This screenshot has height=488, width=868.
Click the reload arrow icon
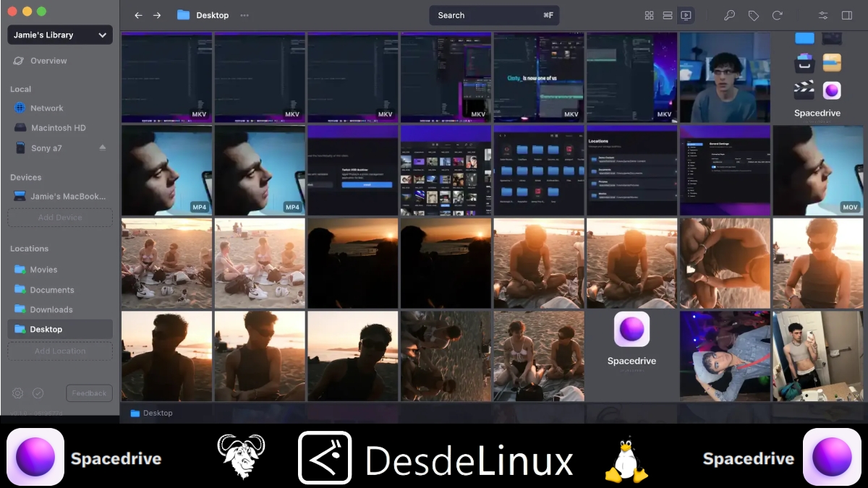[x=777, y=15]
